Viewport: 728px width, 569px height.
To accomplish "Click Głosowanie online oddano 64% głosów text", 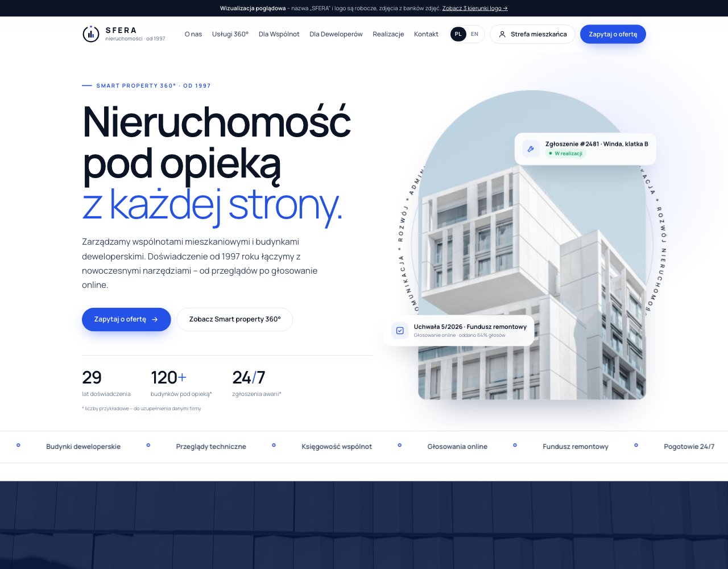I will [460, 335].
